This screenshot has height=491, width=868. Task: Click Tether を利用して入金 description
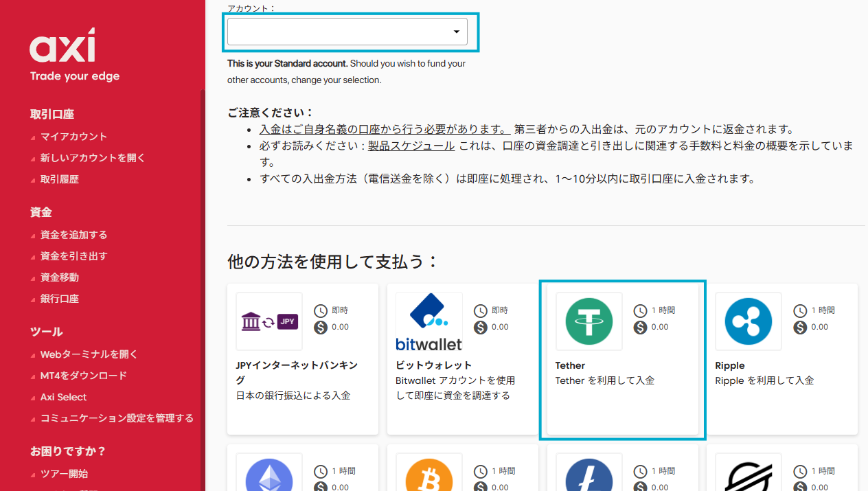tap(605, 380)
